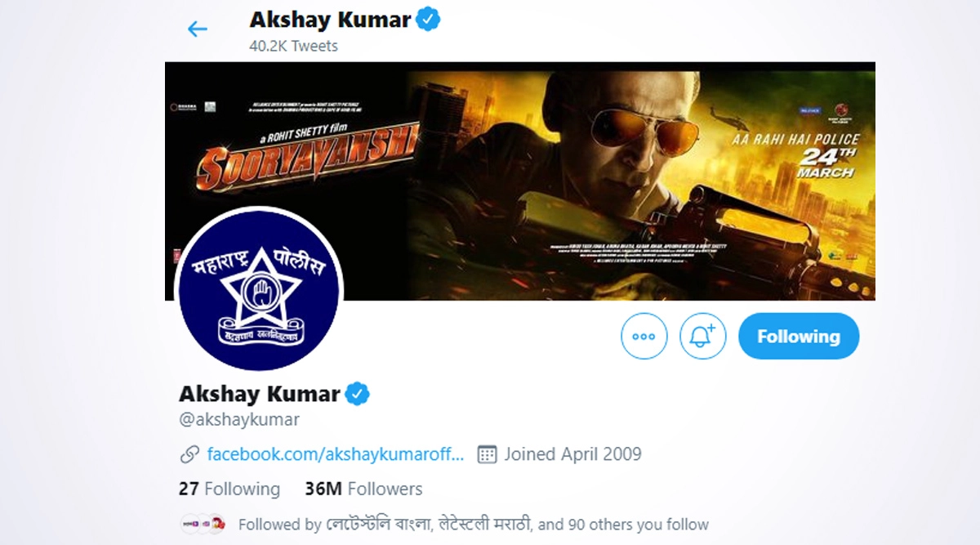Open the 'Followed by' mutual followers text
Image resolution: width=980 pixels, height=545 pixels.
pyautogui.click(x=473, y=524)
